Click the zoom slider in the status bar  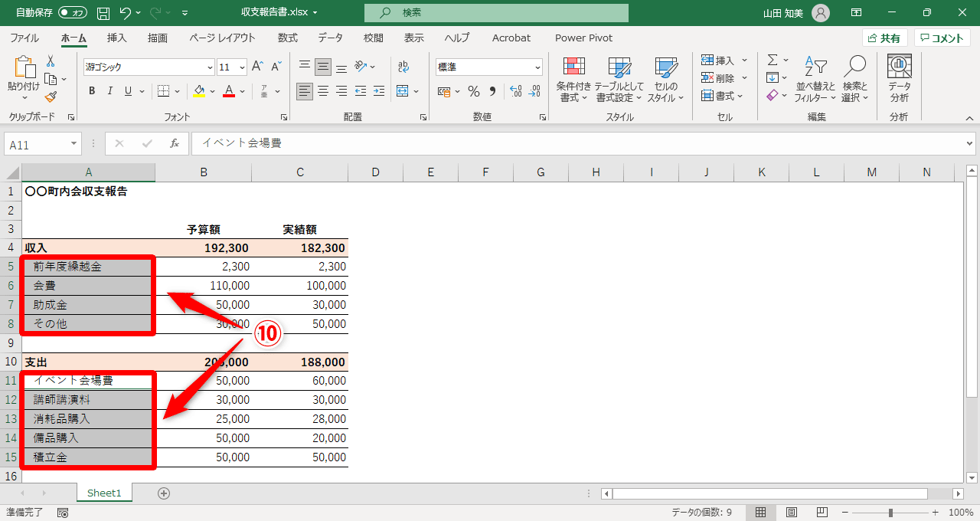point(890,513)
